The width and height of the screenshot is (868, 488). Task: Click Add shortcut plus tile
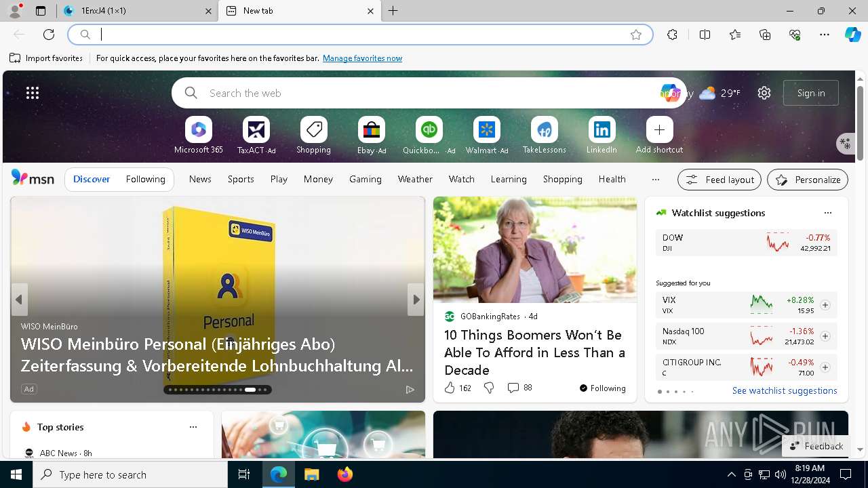point(659,135)
